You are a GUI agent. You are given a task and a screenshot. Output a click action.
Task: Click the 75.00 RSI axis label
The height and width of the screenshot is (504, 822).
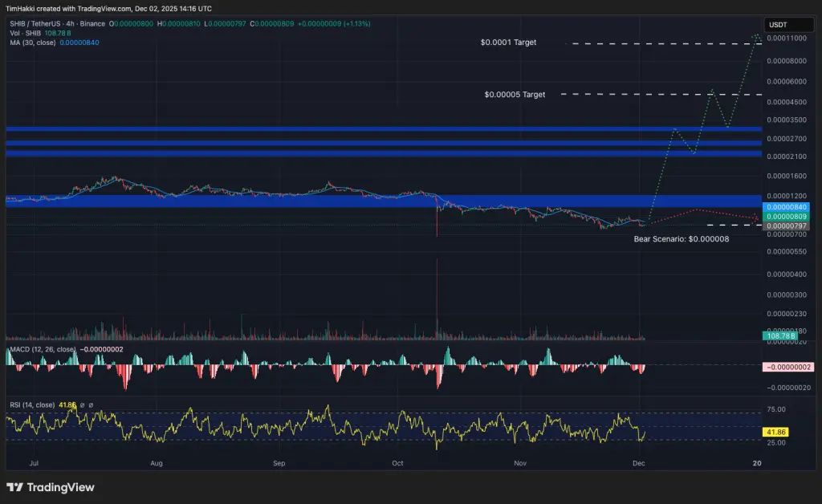[x=776, y=409]
